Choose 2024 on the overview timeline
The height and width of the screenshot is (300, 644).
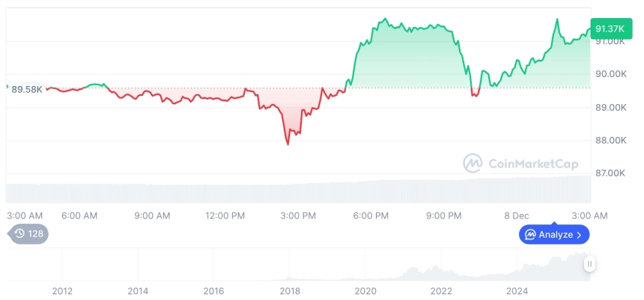[x=517, y=290]
